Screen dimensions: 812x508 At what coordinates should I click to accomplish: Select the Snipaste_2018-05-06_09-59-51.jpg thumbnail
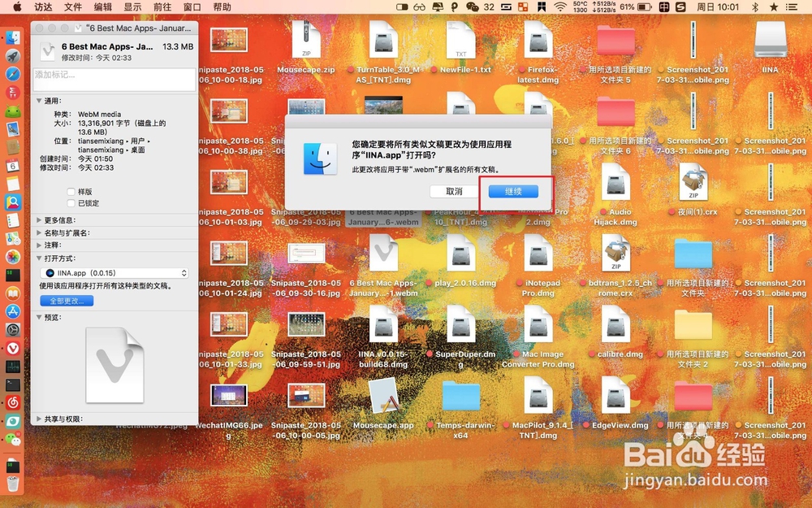[x=306, y=324]
